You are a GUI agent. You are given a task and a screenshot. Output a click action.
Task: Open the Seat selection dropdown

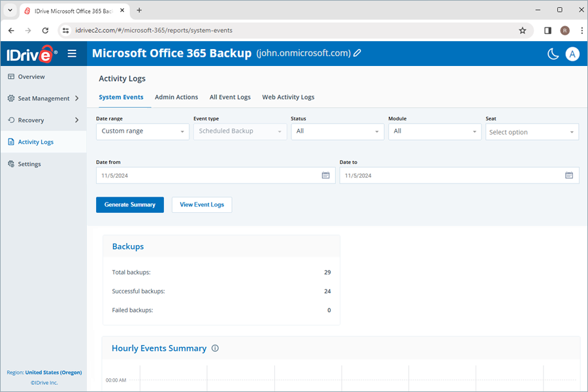click(x=532, y=131)
